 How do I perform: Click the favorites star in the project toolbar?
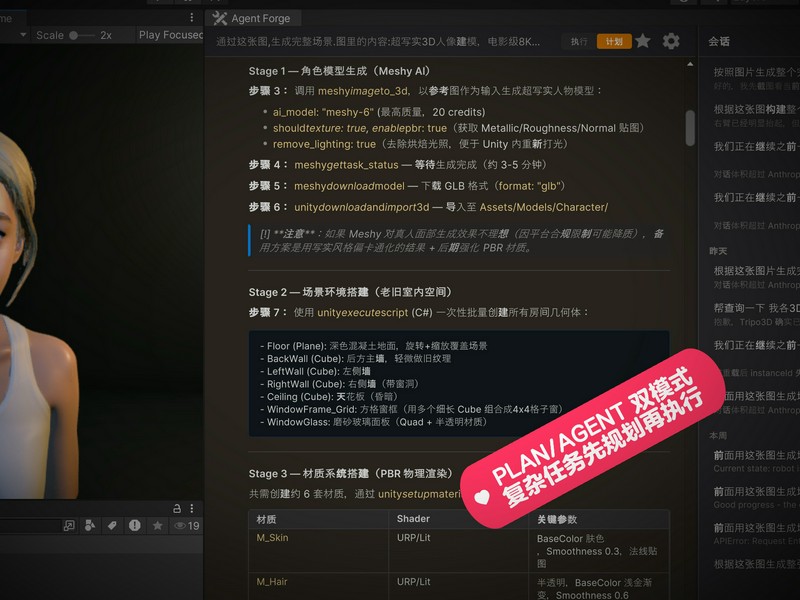coord(158,526)
